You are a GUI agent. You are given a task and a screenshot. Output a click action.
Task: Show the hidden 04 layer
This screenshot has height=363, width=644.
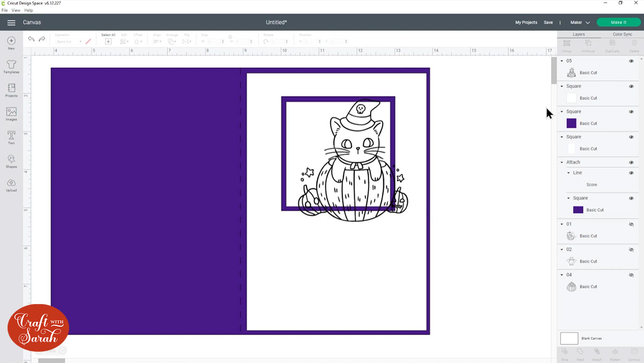tap(631, 275)
